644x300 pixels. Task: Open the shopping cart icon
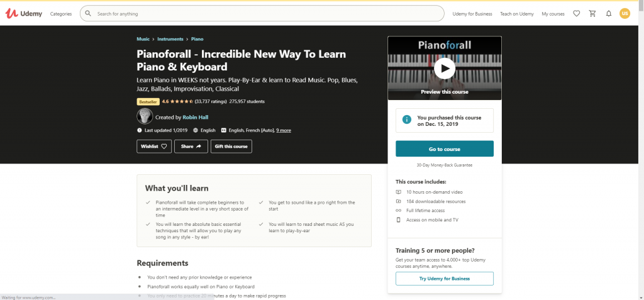click(x=592, y=14)
